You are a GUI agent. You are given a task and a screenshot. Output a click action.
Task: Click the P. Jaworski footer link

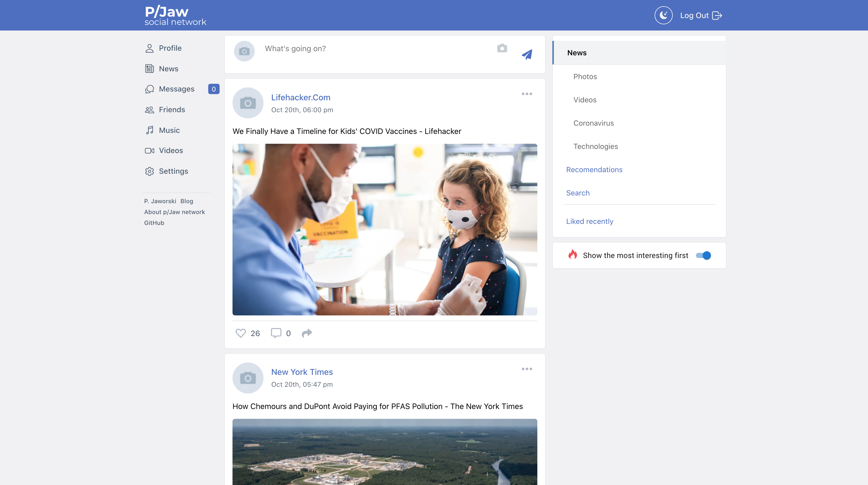click(160, 201)
